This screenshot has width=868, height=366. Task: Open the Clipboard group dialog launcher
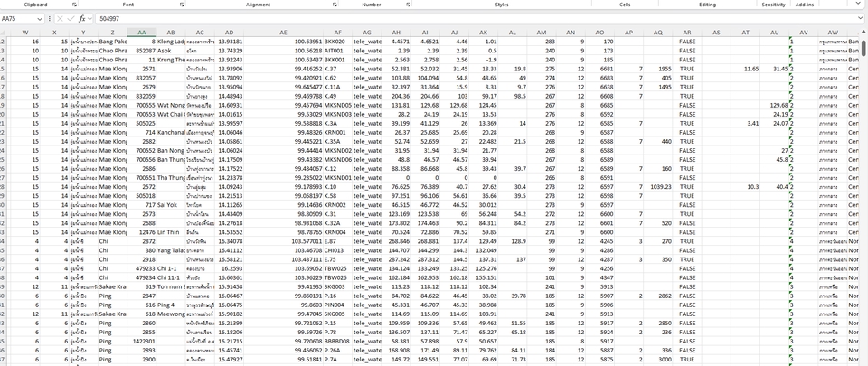tap(75, 5)
